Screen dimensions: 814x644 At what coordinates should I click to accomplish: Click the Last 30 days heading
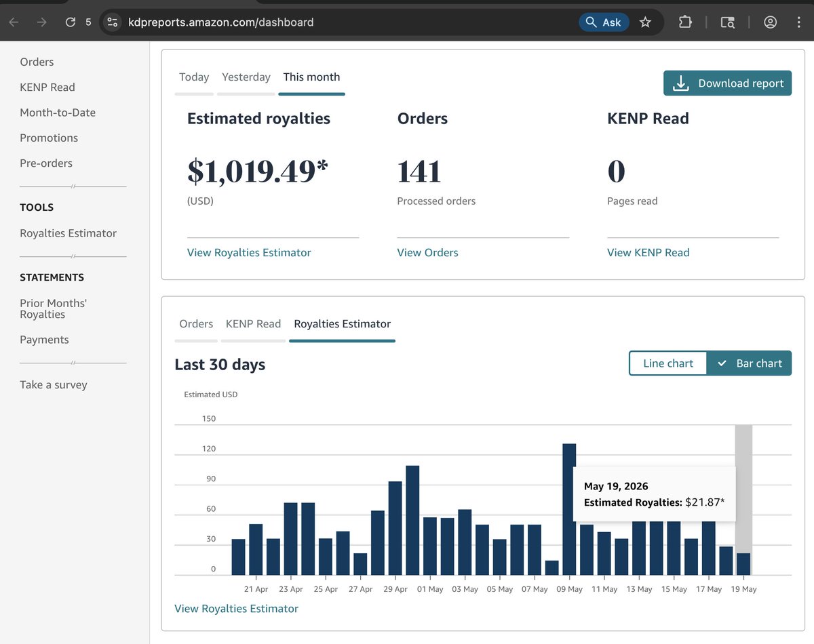[x=220, y=364]
